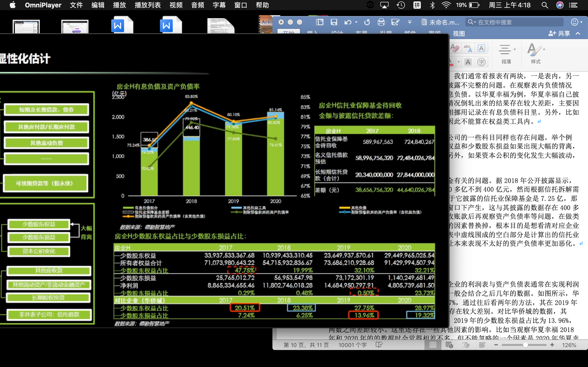Open the 播放列表 menu
The image size is (588, 367).
[x=148, y=5]
